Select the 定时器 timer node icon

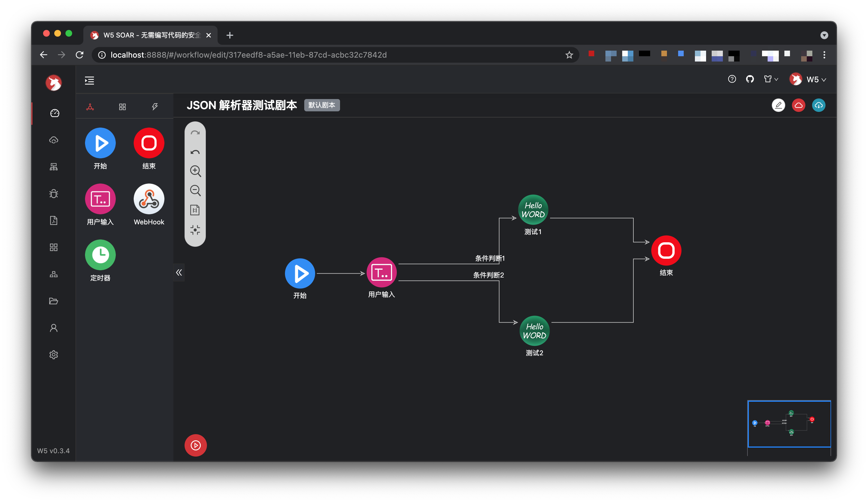click(100, 255)
